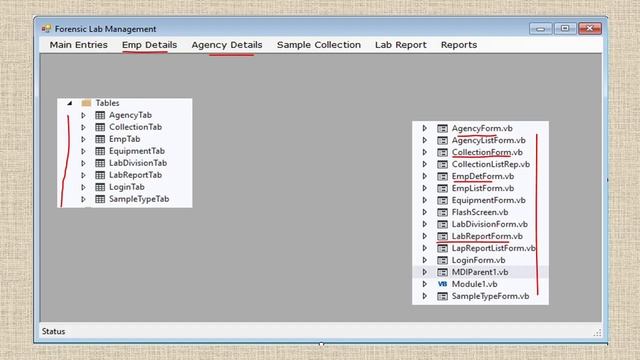Select the FlashScreen.vb file name
Viewport: 640px width, 360px height.
(480, 213)
